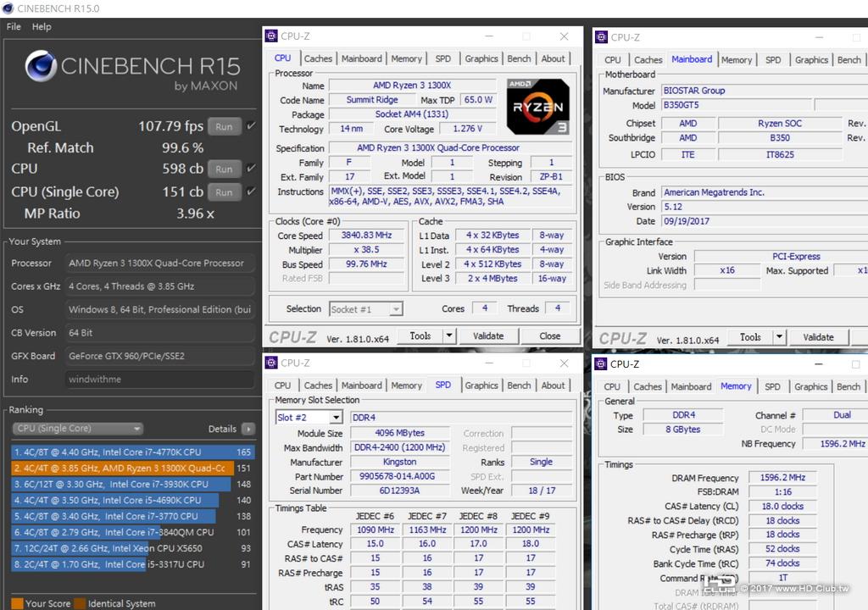
Task: Click the Kingston manufacturer value
Action: 399,462
